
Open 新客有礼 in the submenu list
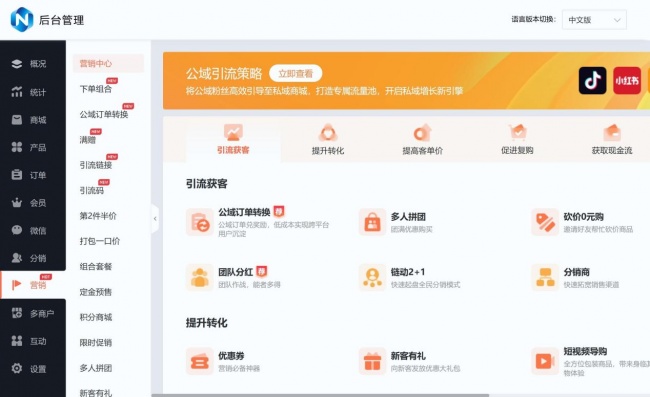point(96,392)
